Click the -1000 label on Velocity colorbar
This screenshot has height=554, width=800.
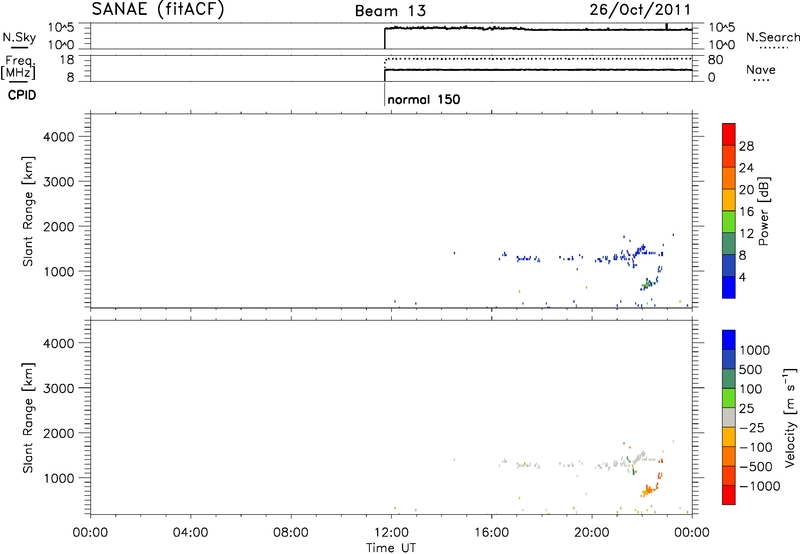click(x=760, y=486)
